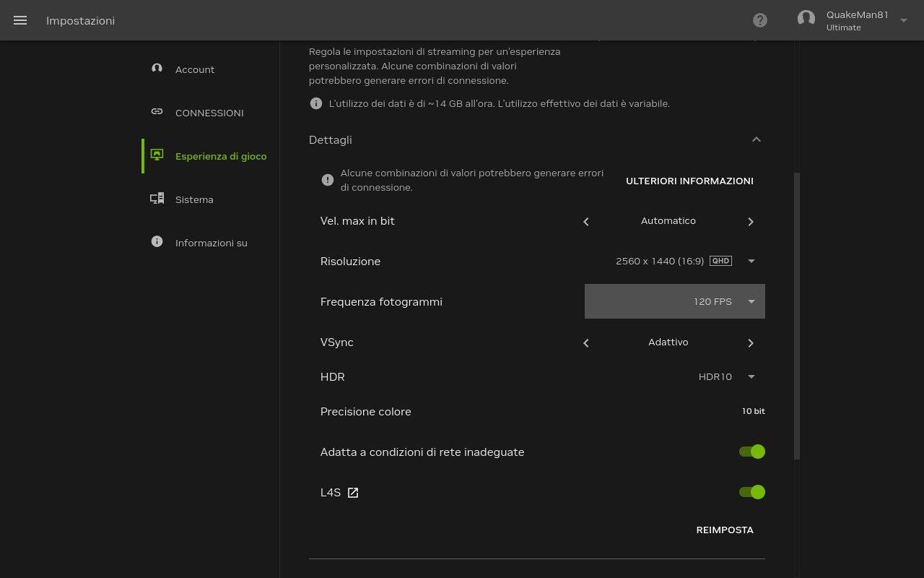Image resolution: width=924 pixels, height=578 pixels.
Task: Click the QuakeMan81 profile avatar
Action: 806,19
